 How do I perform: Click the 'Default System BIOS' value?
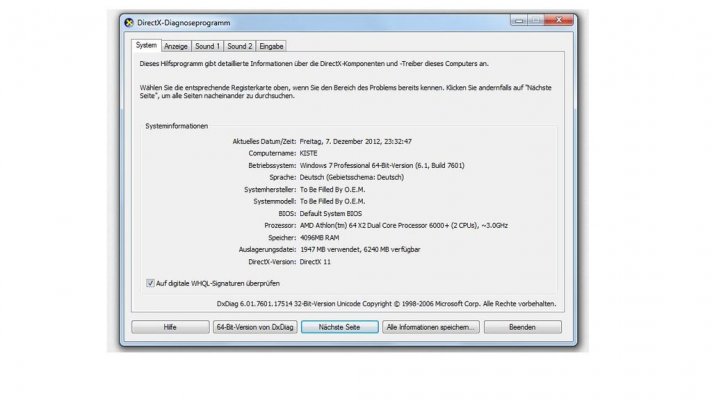[x=331, y=213]
